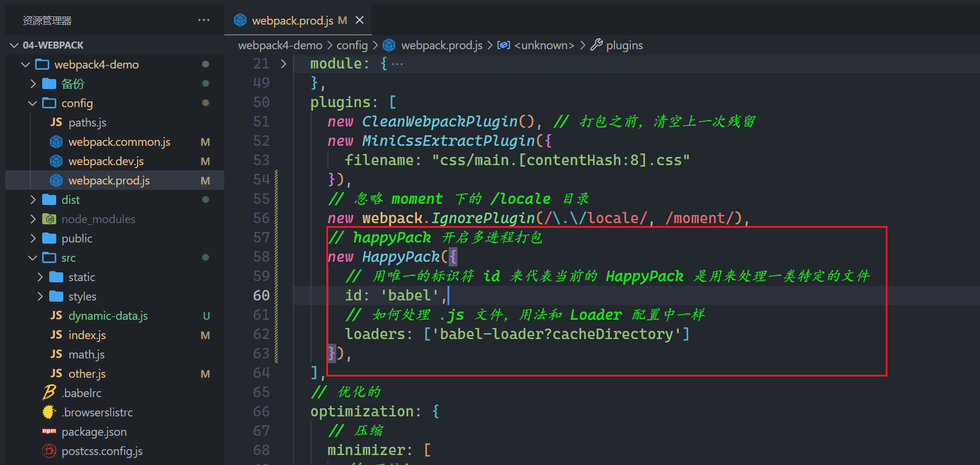Open the .browserslistrc file

click(97, 412)
